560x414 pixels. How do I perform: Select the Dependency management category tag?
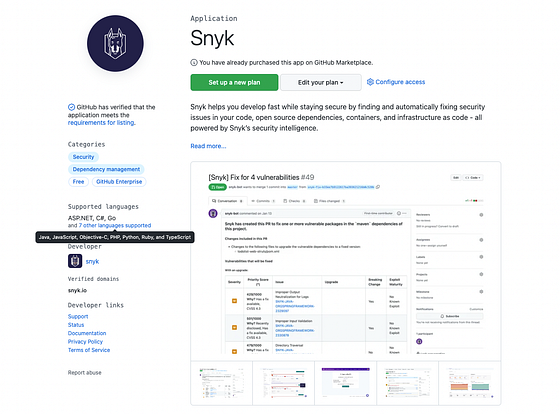pos(106,169)
